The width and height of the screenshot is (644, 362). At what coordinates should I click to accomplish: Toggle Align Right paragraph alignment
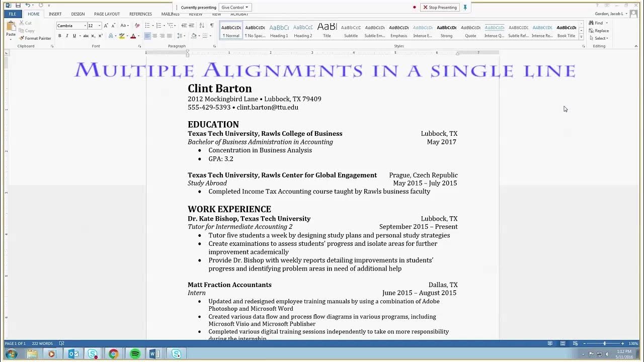(x=162, y=36)
